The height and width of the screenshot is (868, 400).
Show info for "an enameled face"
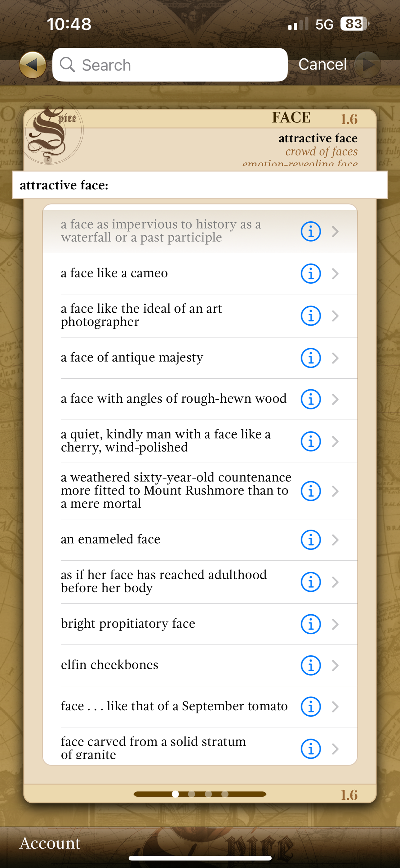310,540
